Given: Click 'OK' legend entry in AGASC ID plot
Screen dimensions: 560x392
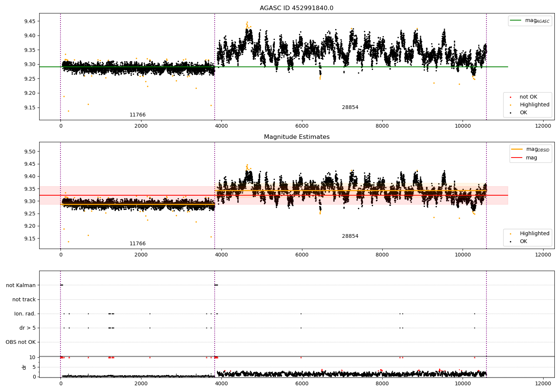Looking at the screenshot, I should point(523,113).
